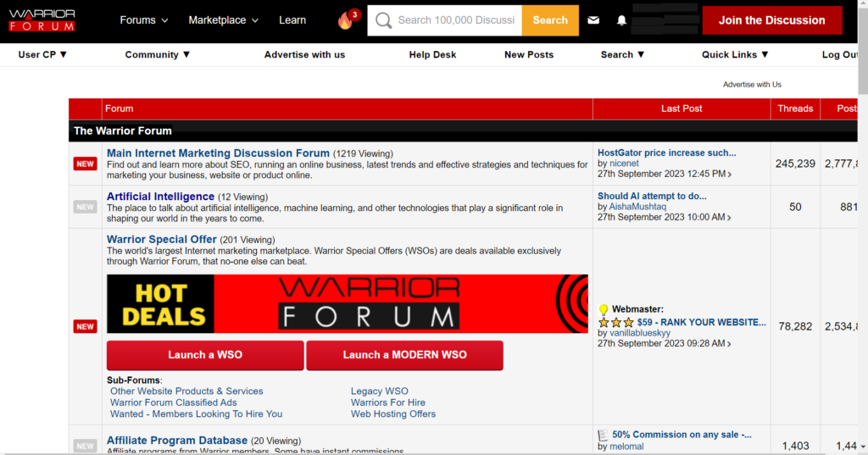Open the private messages envelope icon

[x=593, y=20]
